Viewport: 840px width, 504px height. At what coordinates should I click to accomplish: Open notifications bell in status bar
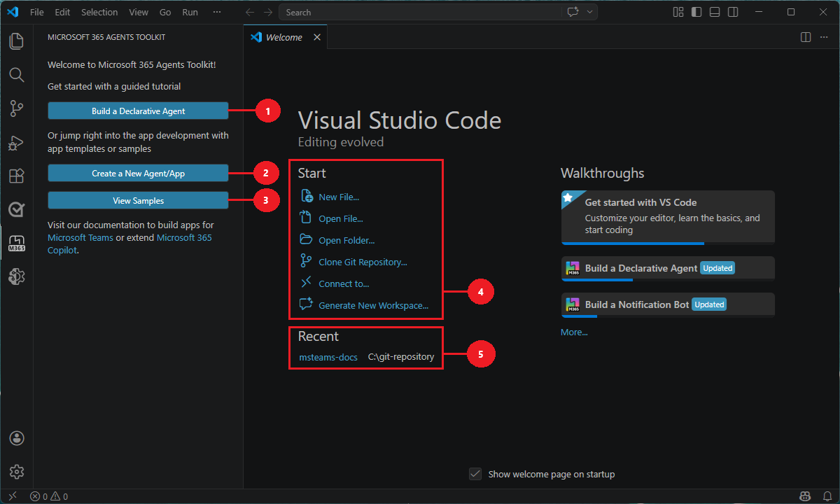826,496
